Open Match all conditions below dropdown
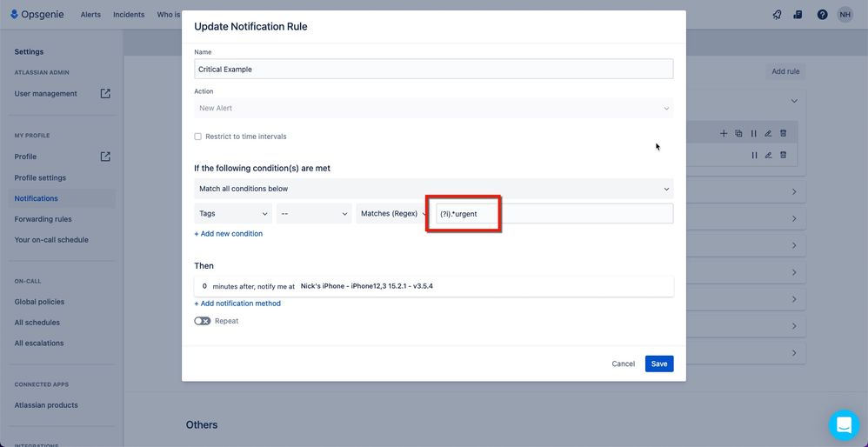868x447 pixels. coord(433,189)
